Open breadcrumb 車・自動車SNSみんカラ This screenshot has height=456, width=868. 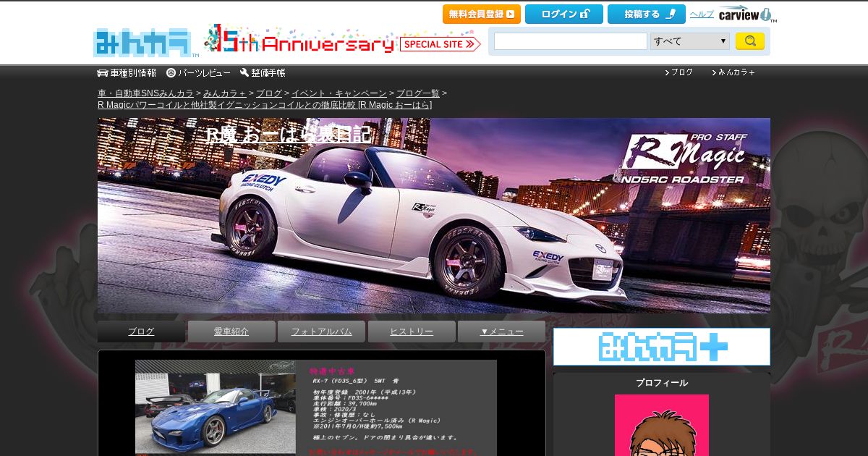(x=145, y=93)
